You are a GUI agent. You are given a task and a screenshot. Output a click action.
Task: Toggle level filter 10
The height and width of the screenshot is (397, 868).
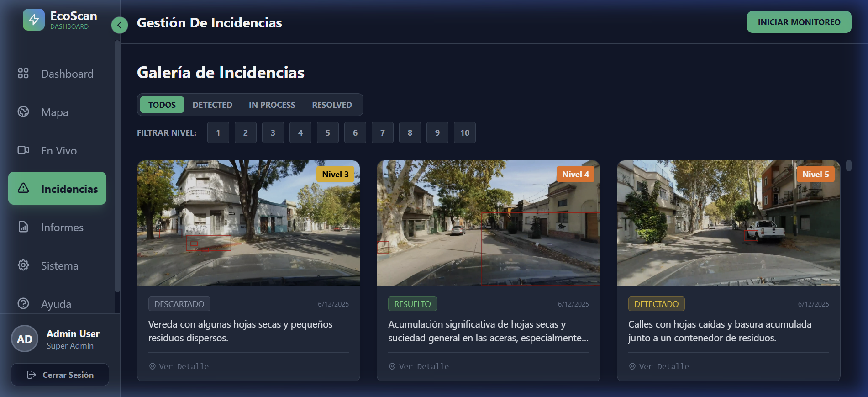[x=465, y=132]
